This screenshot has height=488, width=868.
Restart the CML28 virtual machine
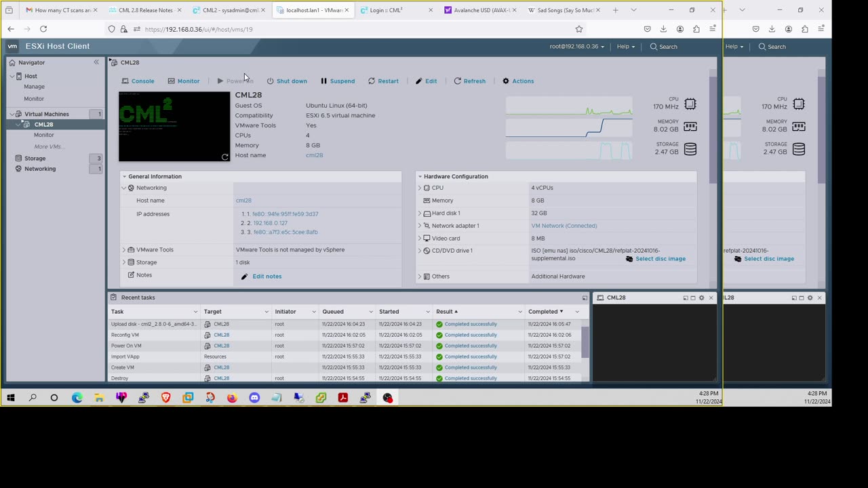pos(383,81)
